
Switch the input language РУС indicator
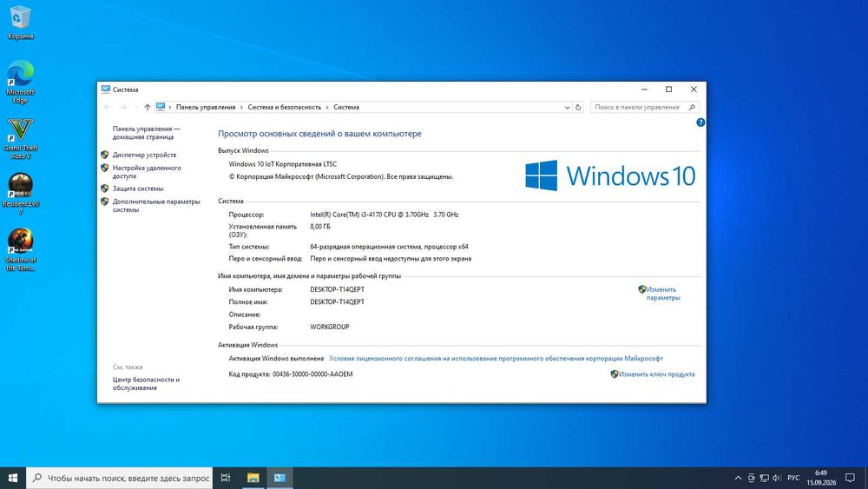(x=793, y=478)
